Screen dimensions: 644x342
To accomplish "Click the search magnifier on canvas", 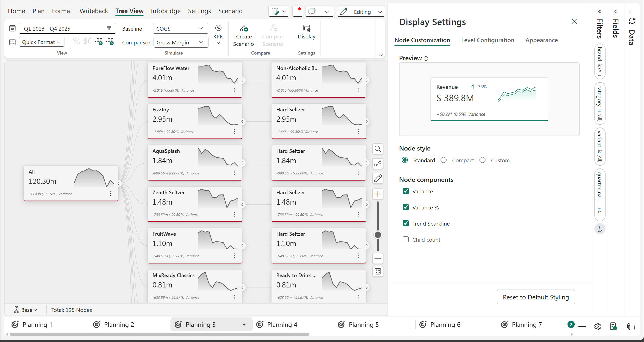I will pos(377,149).
